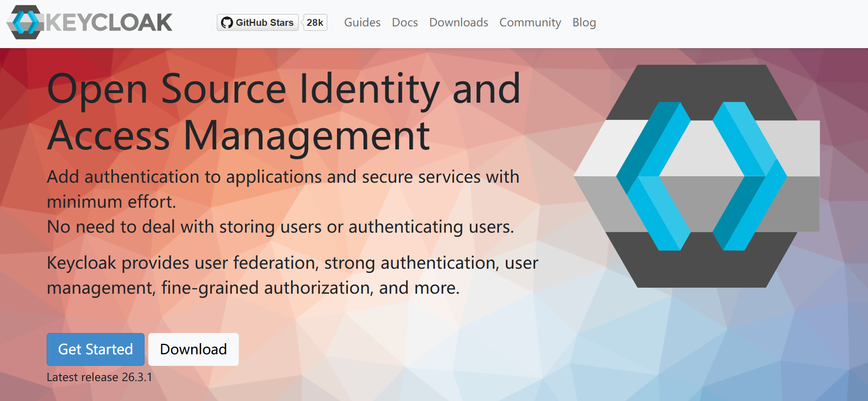This screenshot has height=401, width=868.
Task: Click the dark gray top band of large logo
Action: tap(702, 93)
